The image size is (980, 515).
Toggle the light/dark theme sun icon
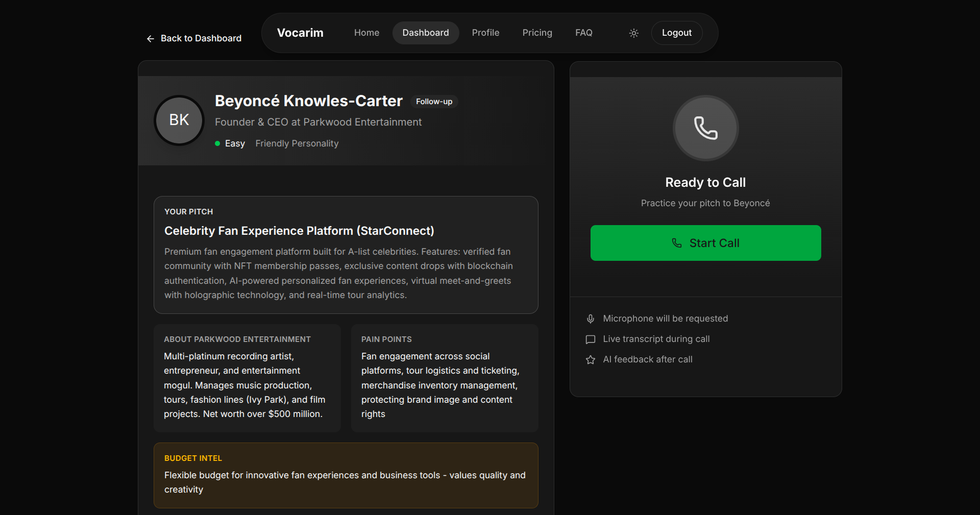(x=634, y=33)
